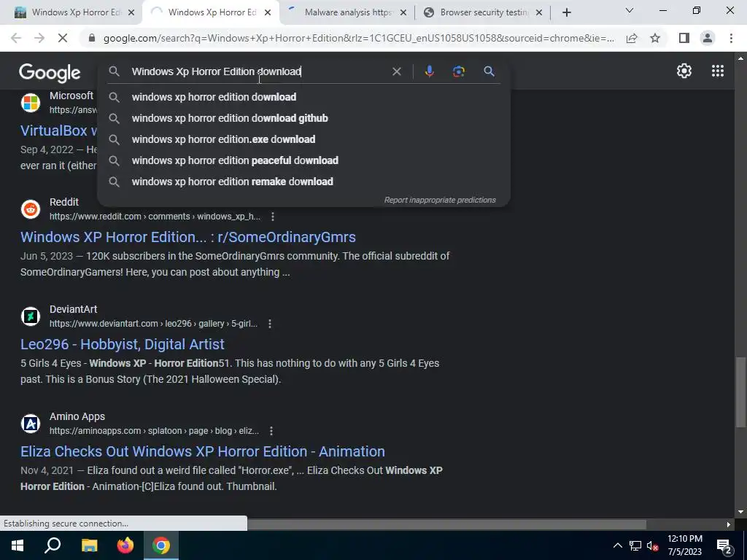Open Chrome three-dot menu
747x560 pixels.
pyautogui.click(x=731, y=38)
